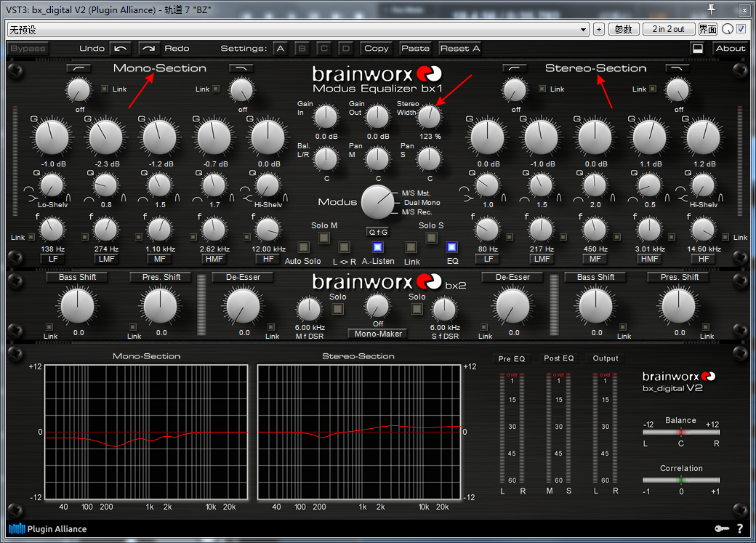The image size is (756, 543).
Task: Click the Modus selector knob
Action: pyautogui.click(x=378, y=202)
